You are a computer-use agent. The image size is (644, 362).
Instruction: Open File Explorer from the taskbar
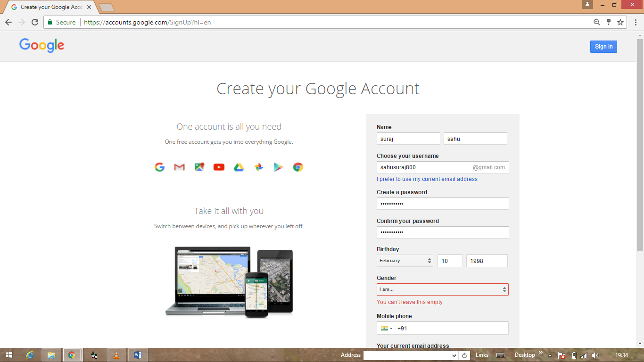51,355
